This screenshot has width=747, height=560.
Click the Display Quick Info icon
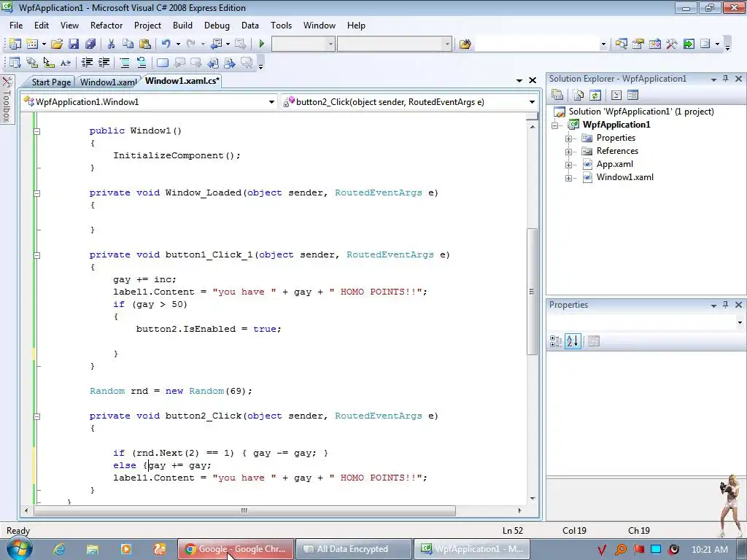(49, 63)
